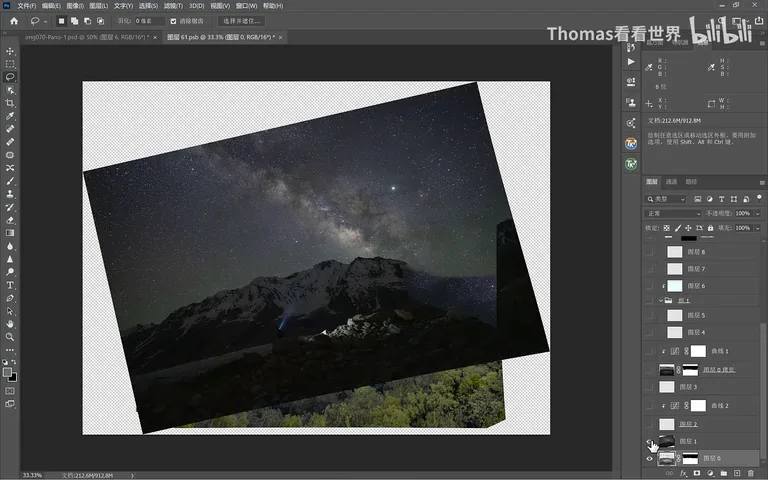
Task: Toggle visibility of layer 图层 1
Action: [649, 441]
